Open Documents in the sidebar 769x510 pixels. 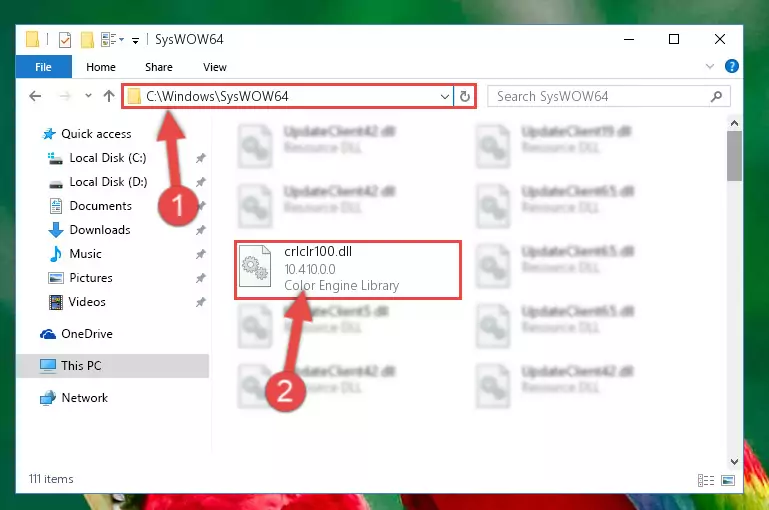pos(90,206)
